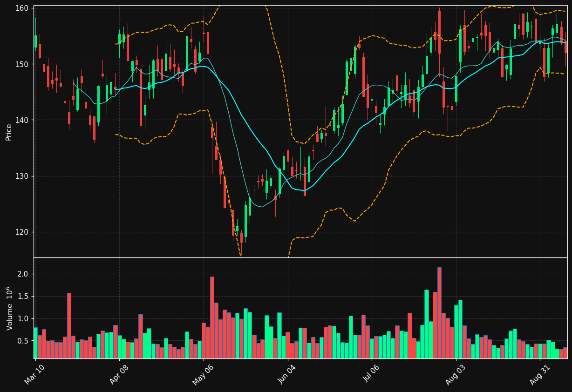Click the Volume axis title

(9, 308)
